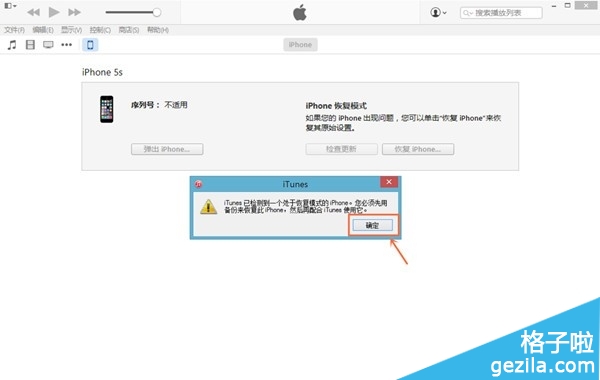600x380 pixels.
Task: Click the iPhone tab in the center
Action: click(x=300, y=45)
